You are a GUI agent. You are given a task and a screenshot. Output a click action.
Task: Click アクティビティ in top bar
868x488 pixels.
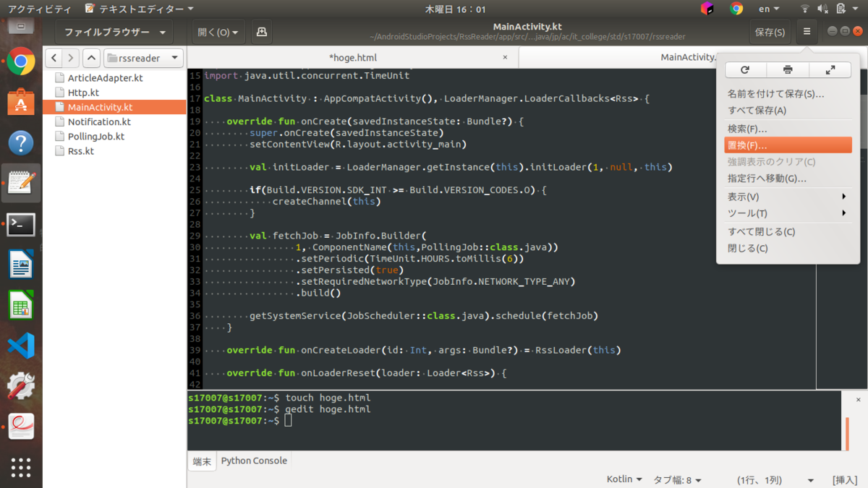tap(39, 9)
